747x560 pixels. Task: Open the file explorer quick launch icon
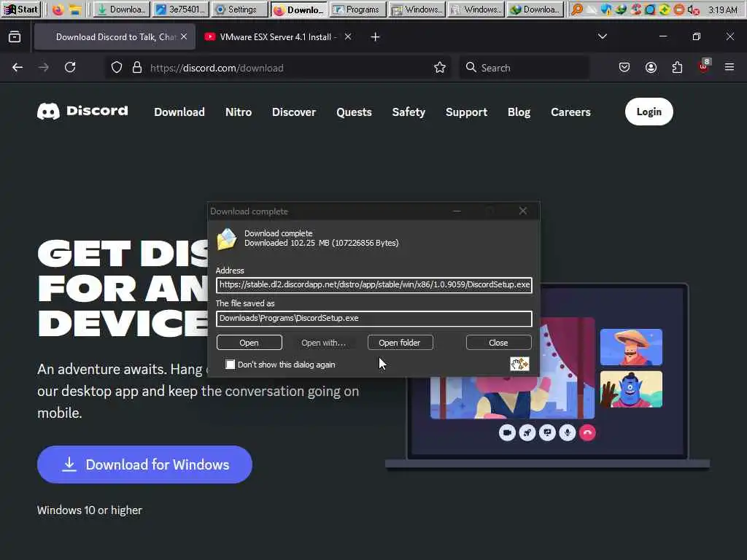coord(74,9)
